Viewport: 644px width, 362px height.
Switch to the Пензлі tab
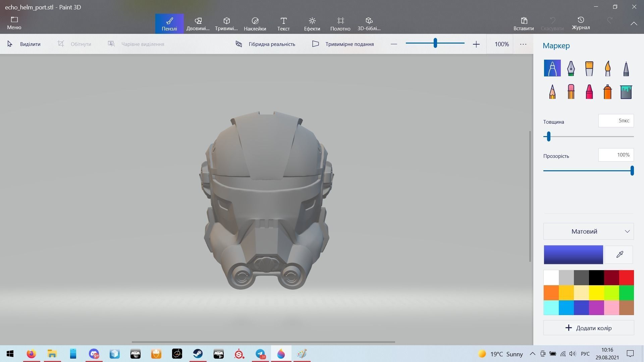click(169, 24)
